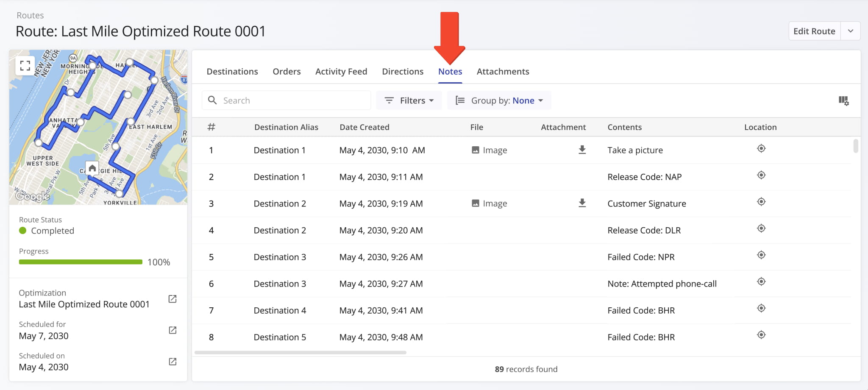The image size is (868, 390).
Task: Download the attachment for Take a picture note
Action: coord(582,150)
